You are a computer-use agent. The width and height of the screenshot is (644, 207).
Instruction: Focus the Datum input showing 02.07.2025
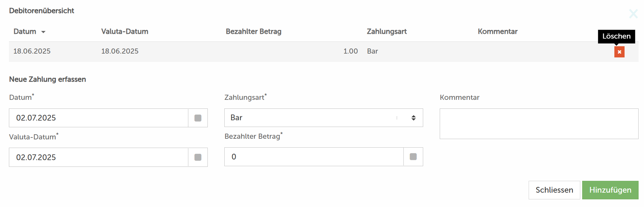98,118
